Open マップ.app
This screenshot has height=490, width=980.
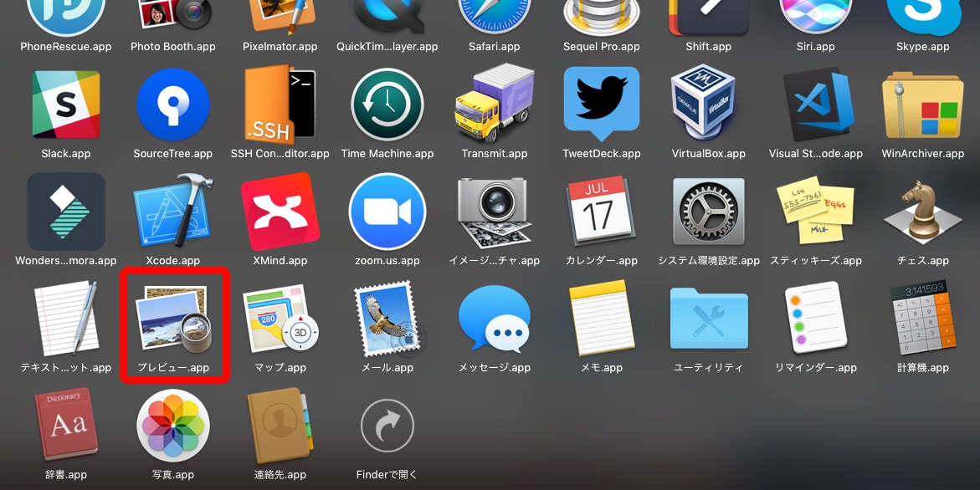coord(280,319)
